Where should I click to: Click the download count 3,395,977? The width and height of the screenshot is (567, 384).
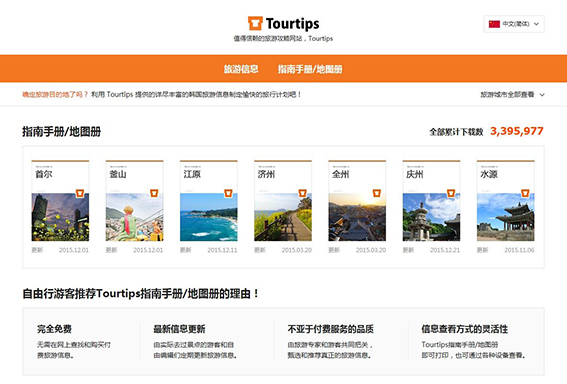click(x=517, y=131)
